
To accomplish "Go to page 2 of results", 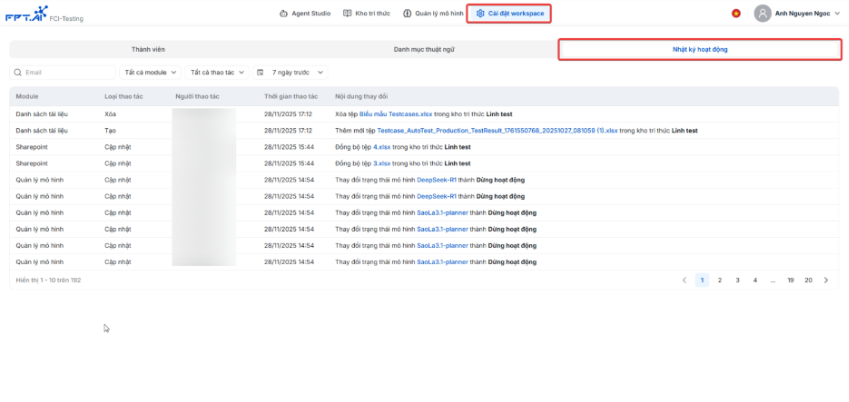I will coord(720,280).
